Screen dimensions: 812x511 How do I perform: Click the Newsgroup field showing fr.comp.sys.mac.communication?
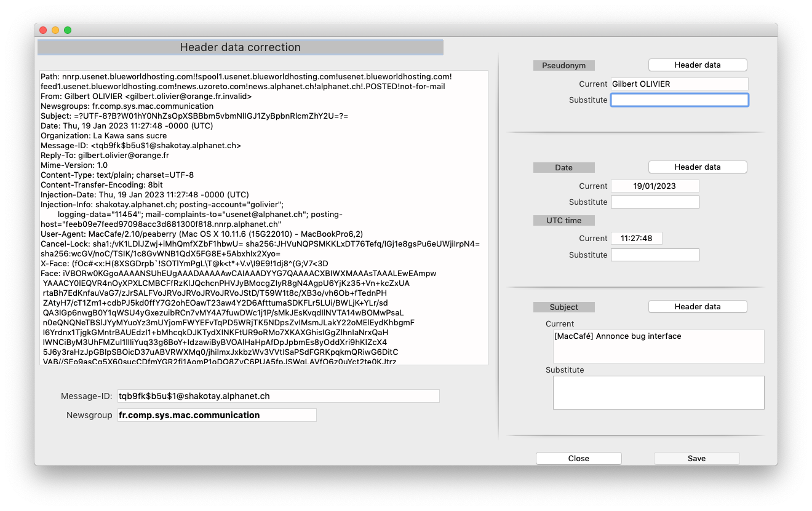point(217,415)
